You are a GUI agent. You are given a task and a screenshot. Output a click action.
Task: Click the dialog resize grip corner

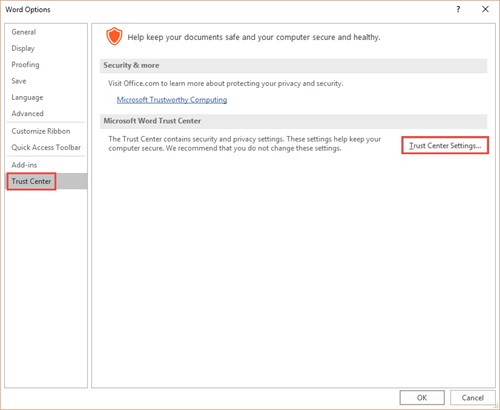pyautogui.click(x=496, y=406)
